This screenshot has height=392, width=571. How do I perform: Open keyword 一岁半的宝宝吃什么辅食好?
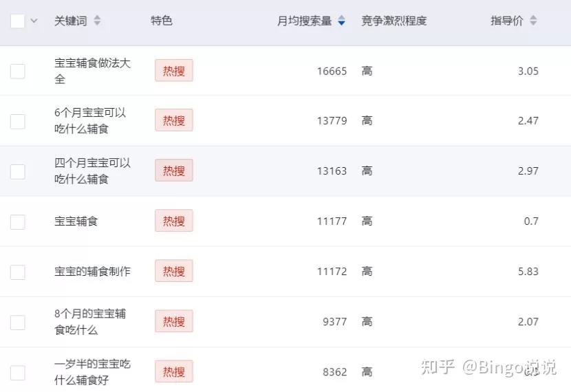pyautogui.click(x=92, y=371)
